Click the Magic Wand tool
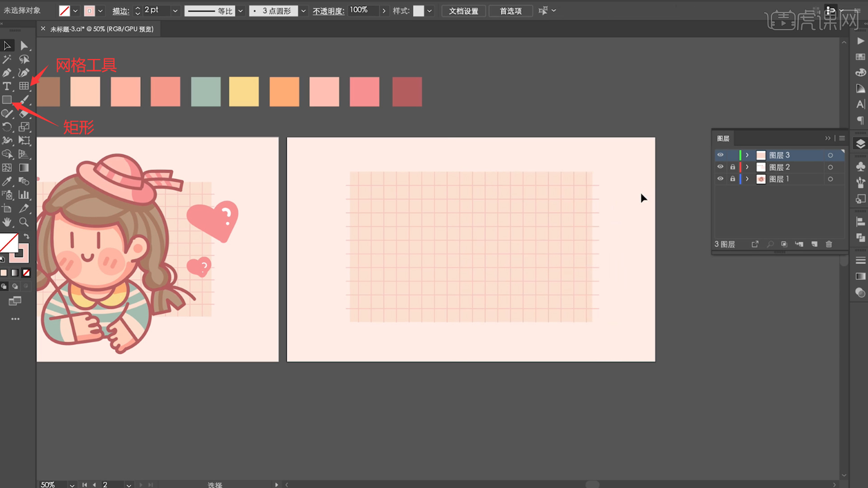 7,59
